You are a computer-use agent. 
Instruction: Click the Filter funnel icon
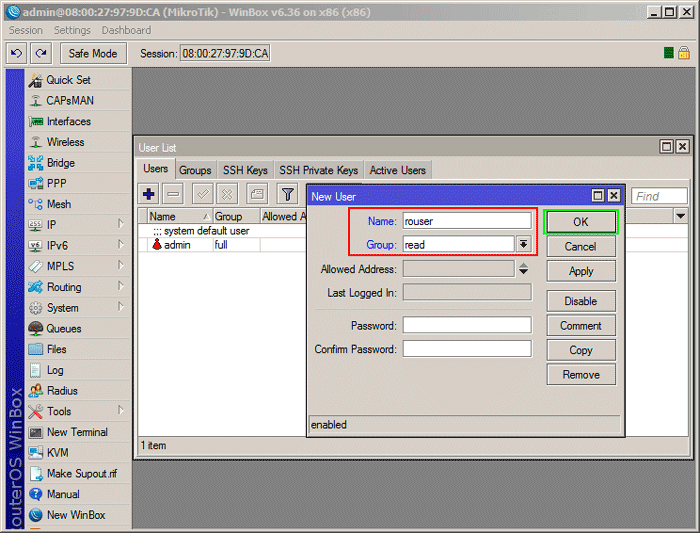(287, 195)
